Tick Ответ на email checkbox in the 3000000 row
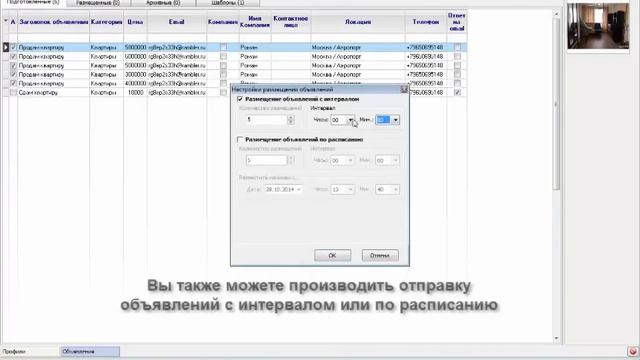 point(457,74)
